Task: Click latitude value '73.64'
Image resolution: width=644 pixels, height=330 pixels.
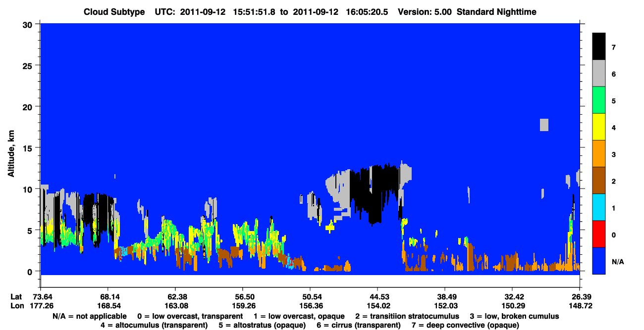Action: (x=42, y=297)
